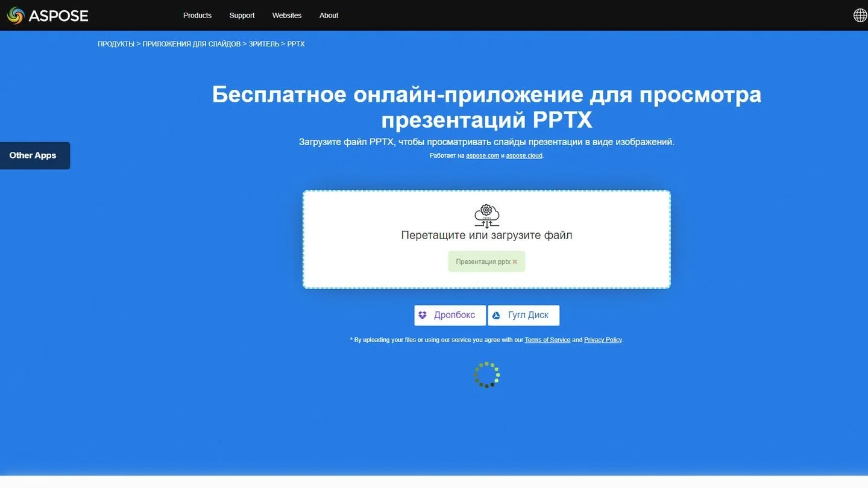
Task: Open the About menu
Action: coord(329,16)
